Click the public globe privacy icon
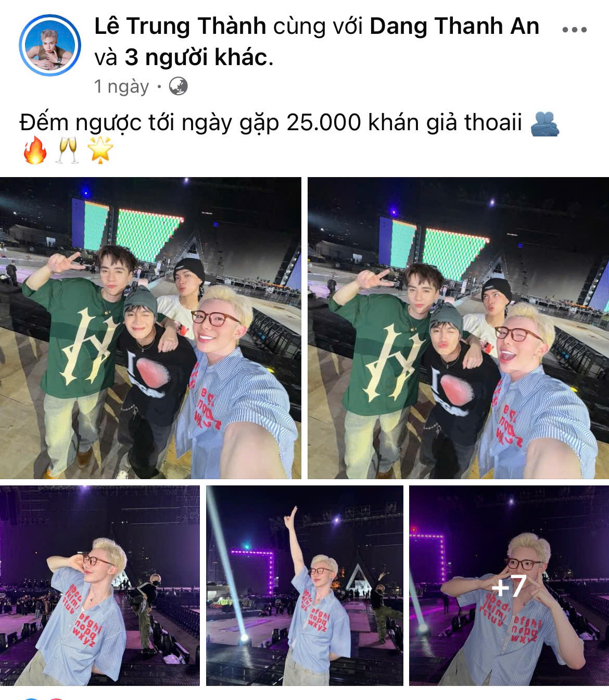This screenshot has width=609, height=700. pos(179,86)
